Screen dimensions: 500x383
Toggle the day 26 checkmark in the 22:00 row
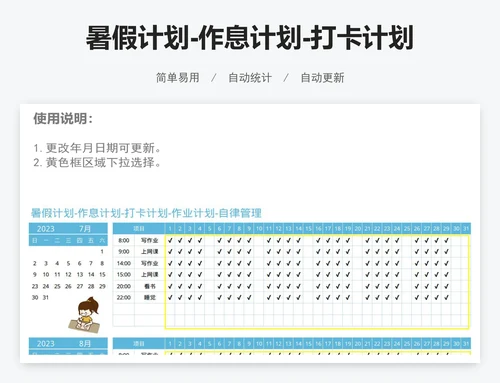pyautogui.click(x=417, y=297)
